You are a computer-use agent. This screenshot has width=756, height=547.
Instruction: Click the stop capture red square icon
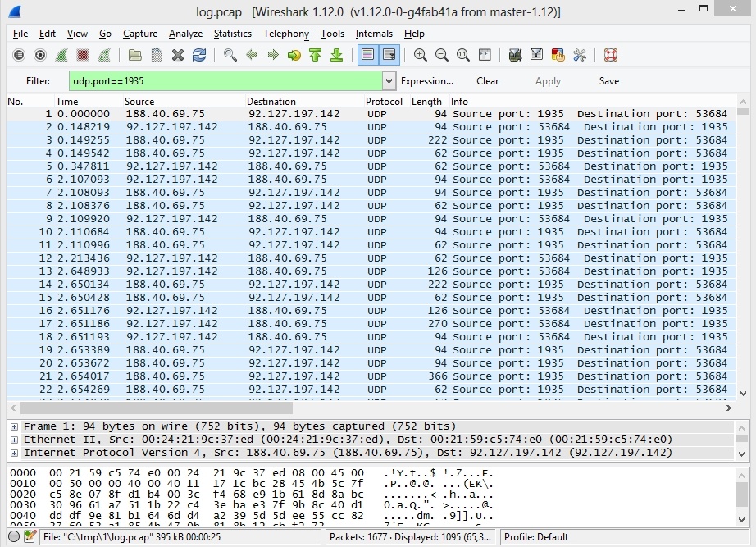83,55
